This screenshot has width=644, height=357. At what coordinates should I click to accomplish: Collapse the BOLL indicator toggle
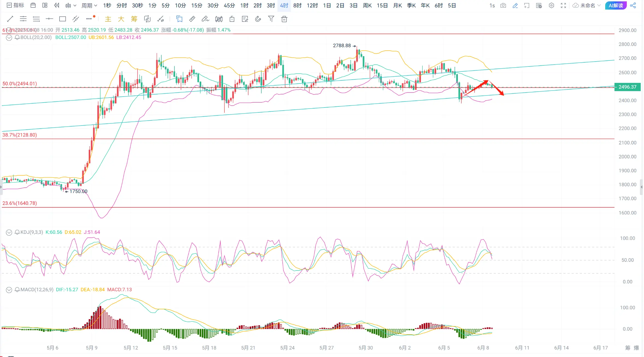(x=9, y=38)
